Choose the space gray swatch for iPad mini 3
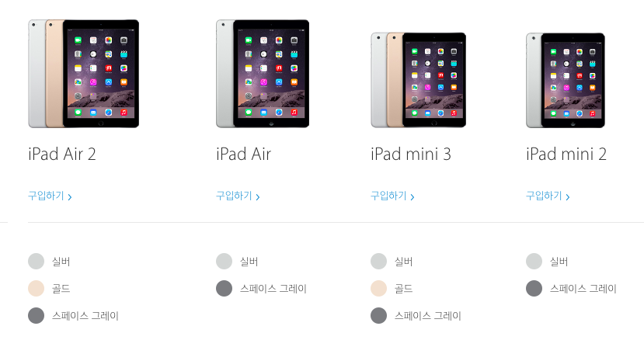 click(378, 315)
